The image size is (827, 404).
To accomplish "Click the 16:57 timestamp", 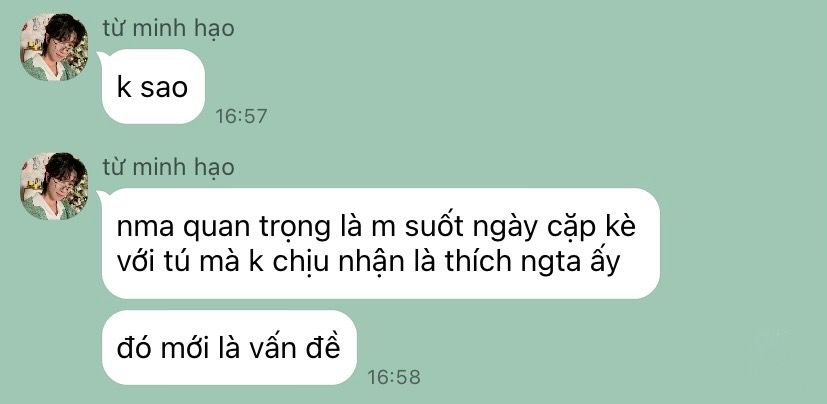I will coord(241,116).
